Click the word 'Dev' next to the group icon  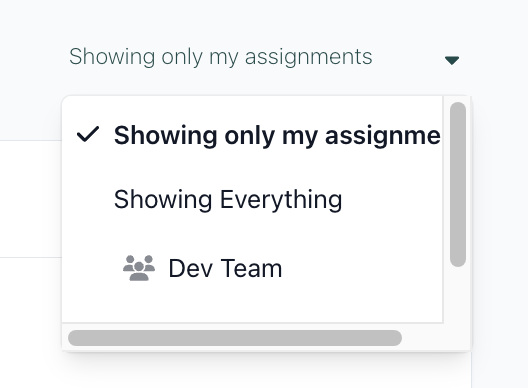pos(191,268)
